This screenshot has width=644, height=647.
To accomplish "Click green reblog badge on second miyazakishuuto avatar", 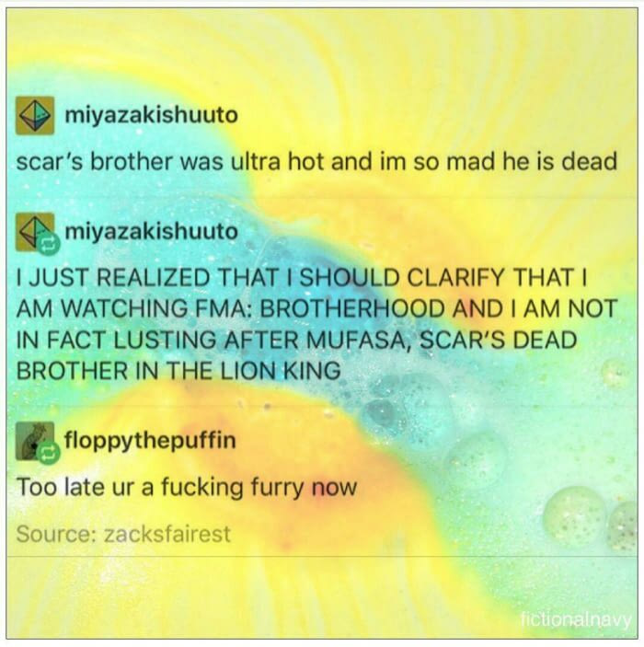I will coord(49,245).
